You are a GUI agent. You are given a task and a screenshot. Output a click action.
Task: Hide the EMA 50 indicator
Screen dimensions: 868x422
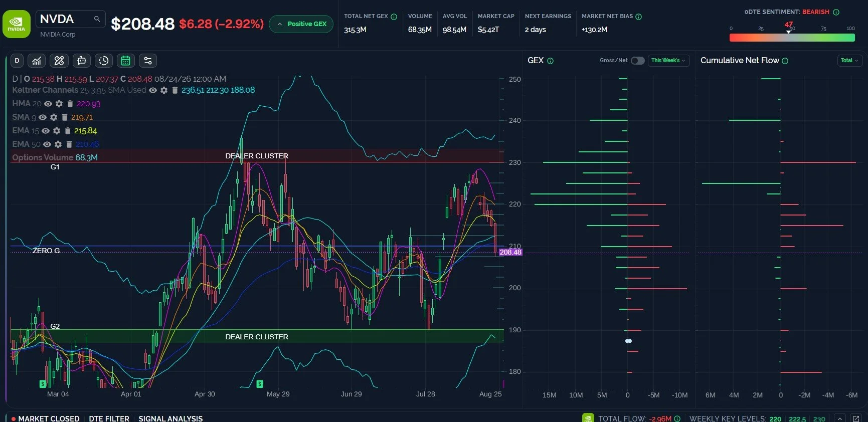tap(47, 144)
